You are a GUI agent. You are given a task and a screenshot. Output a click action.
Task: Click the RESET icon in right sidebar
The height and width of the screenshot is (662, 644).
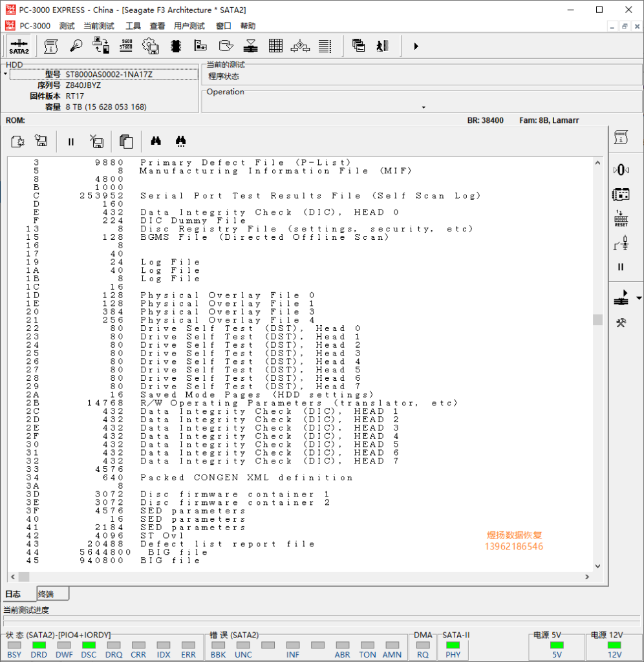[621, 219]
